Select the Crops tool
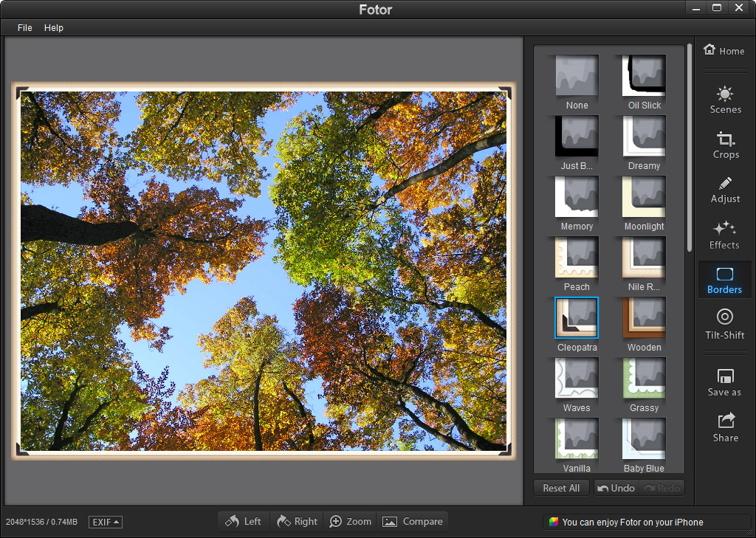This screenshot has width=756, height=538. pos(725,145)
